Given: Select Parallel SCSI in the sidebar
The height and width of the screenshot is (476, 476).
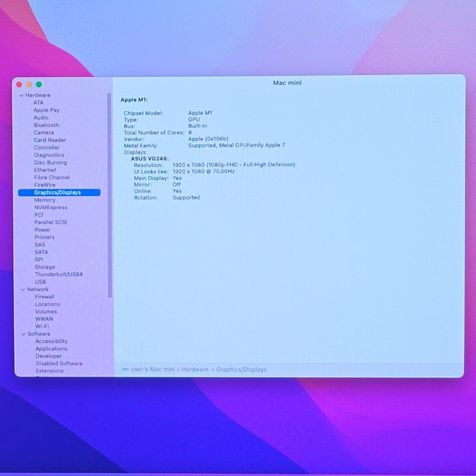Looking at the screenshot, I should coord(51,222).
